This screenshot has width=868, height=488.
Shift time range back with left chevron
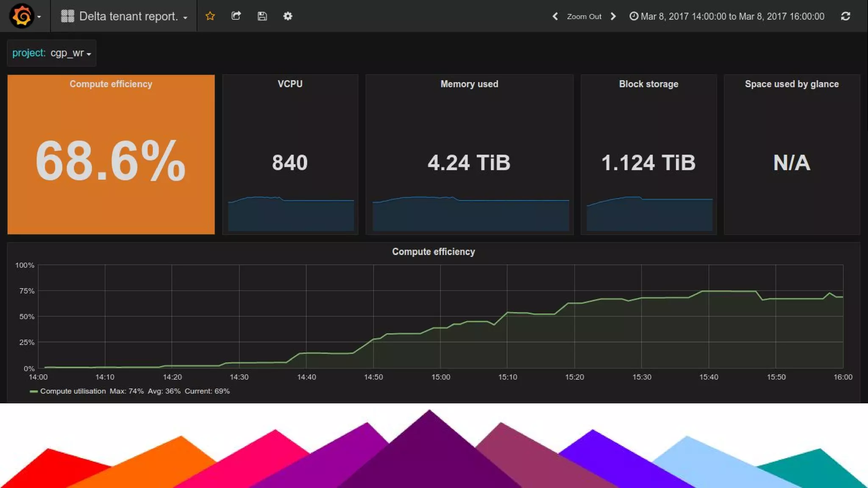click(555, 16)
